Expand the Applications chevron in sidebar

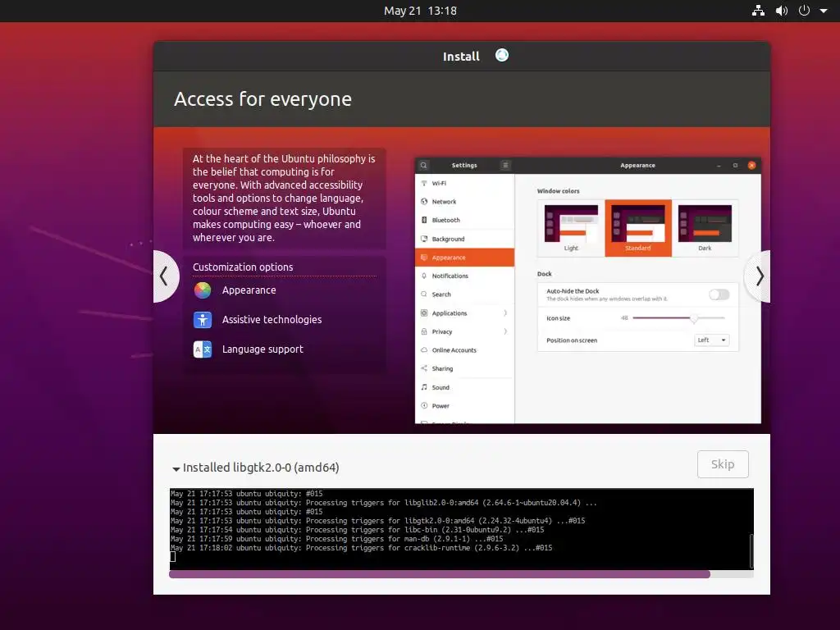[x=505, y=313]
